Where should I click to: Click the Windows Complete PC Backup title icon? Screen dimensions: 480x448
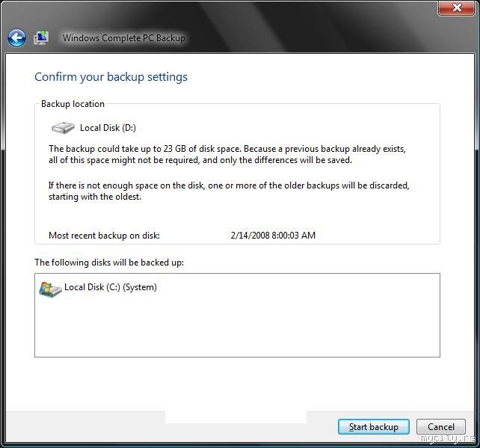[x=41, y=37]
